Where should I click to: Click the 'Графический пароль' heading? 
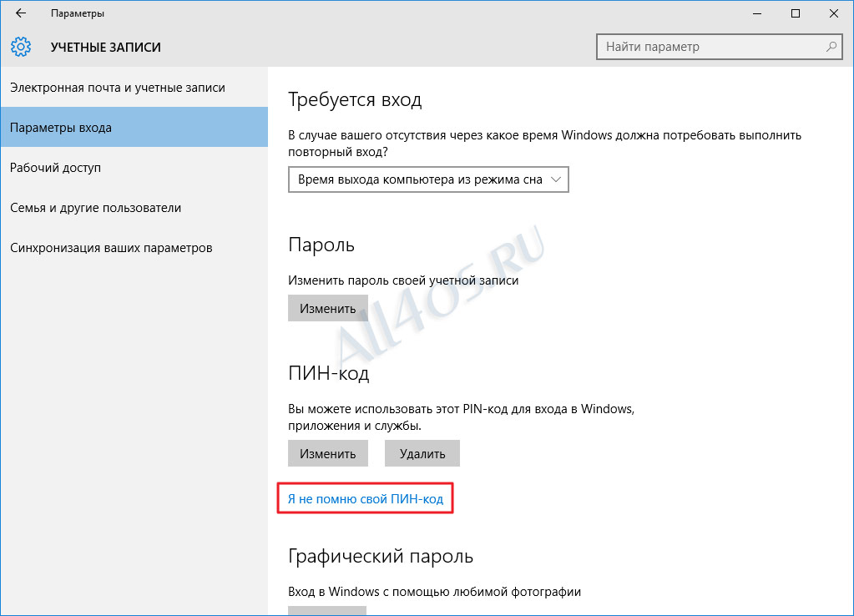click(380, 556)
